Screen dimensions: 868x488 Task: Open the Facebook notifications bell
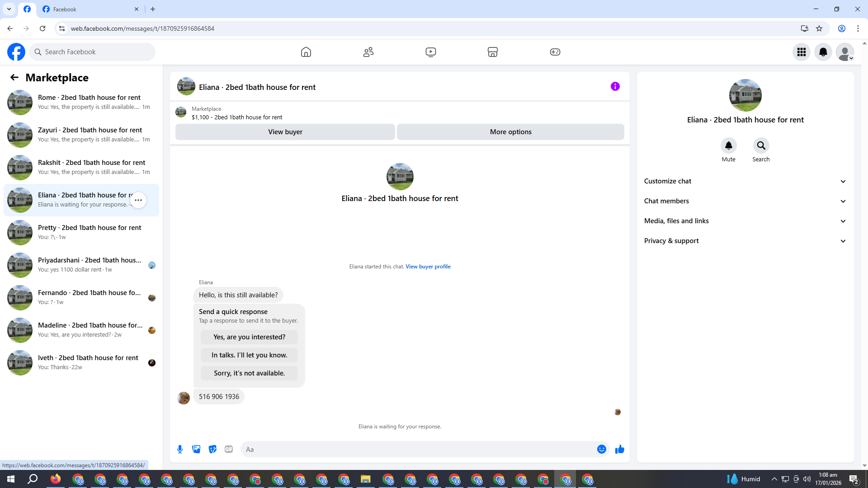(823, 52)
